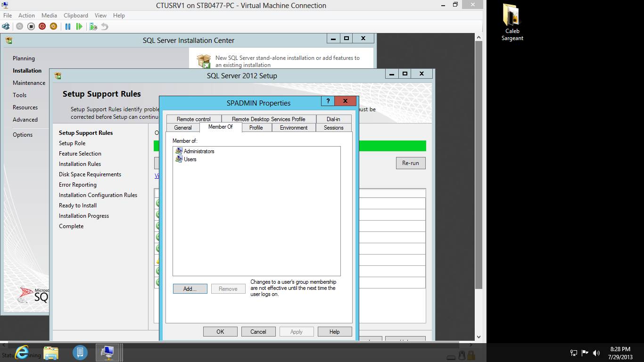The width and height of the screenshot is (644, 362).
Task: Open the Environment tab
Action: pyautogui.click(x=294, y=128)
